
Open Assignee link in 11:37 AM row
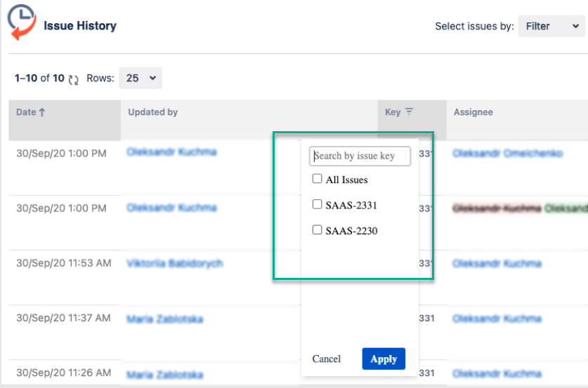[x=497, y=319]
